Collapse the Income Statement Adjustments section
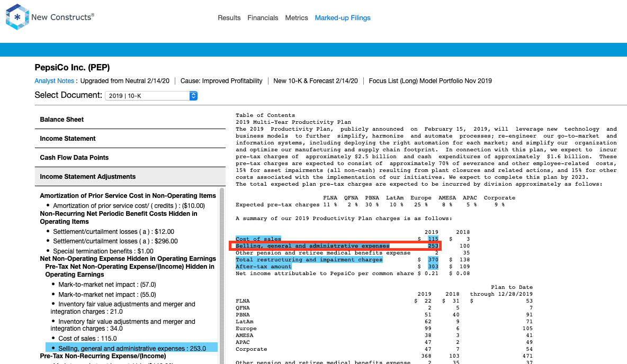This screenshot has width=627, height=364. (130, 177)
